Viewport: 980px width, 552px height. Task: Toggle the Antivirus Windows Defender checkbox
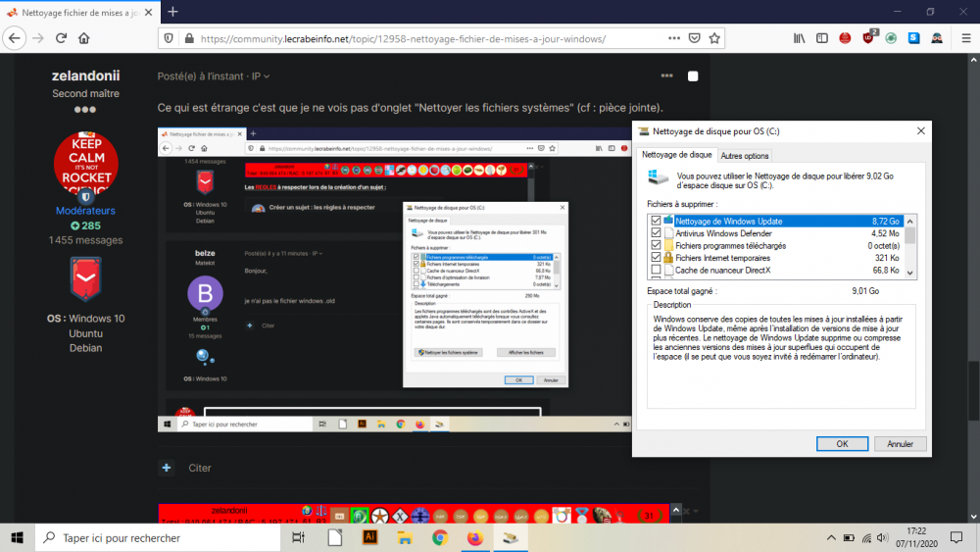point(656,234)
